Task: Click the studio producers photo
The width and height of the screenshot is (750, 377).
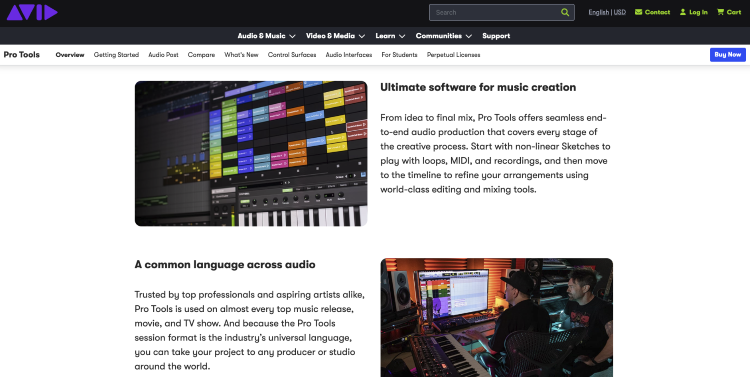Action: (x=496, y=317)
